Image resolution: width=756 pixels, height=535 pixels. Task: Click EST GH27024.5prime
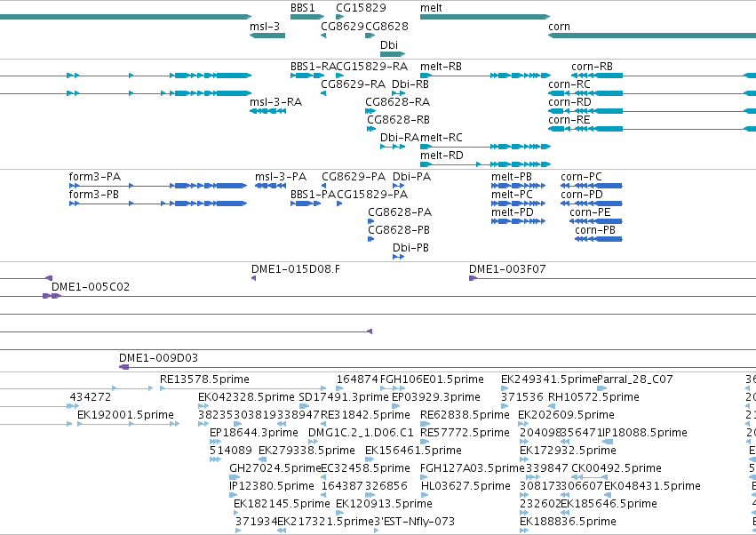pos(275,469)
